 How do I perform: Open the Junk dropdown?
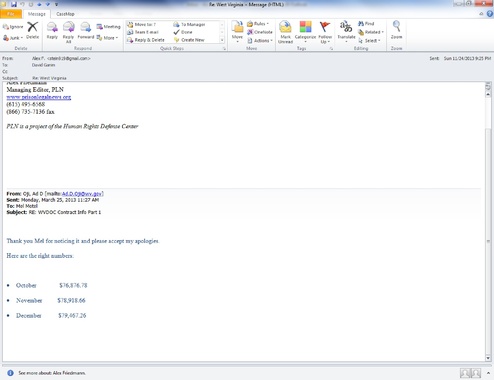pyautogui.click(x=13, y=38)
